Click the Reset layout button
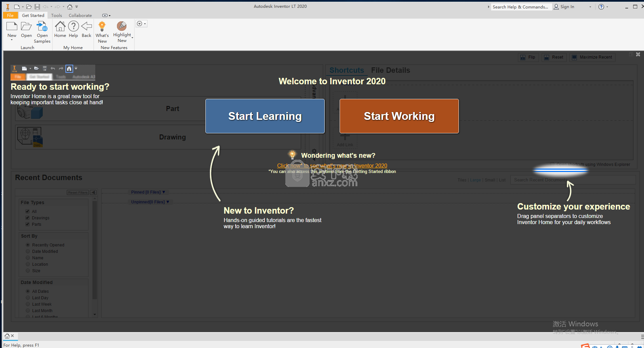This screenshot has height=348, width=644. pos(554,57)
